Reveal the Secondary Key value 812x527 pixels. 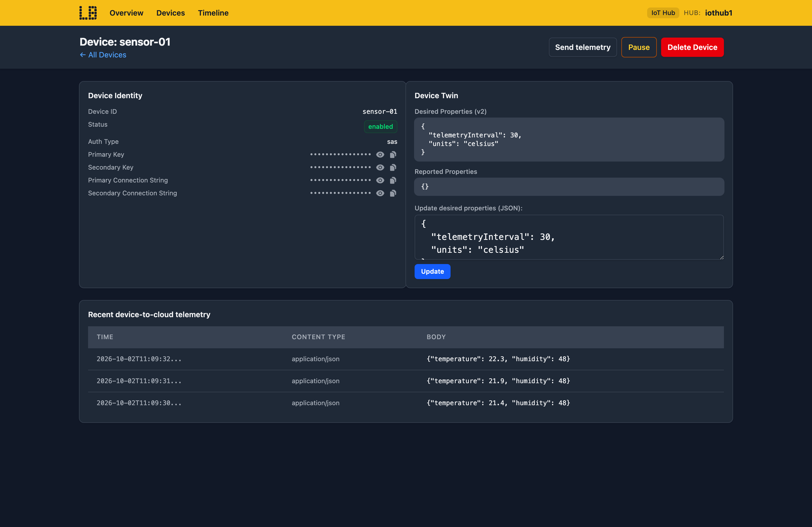coord(380,168)
